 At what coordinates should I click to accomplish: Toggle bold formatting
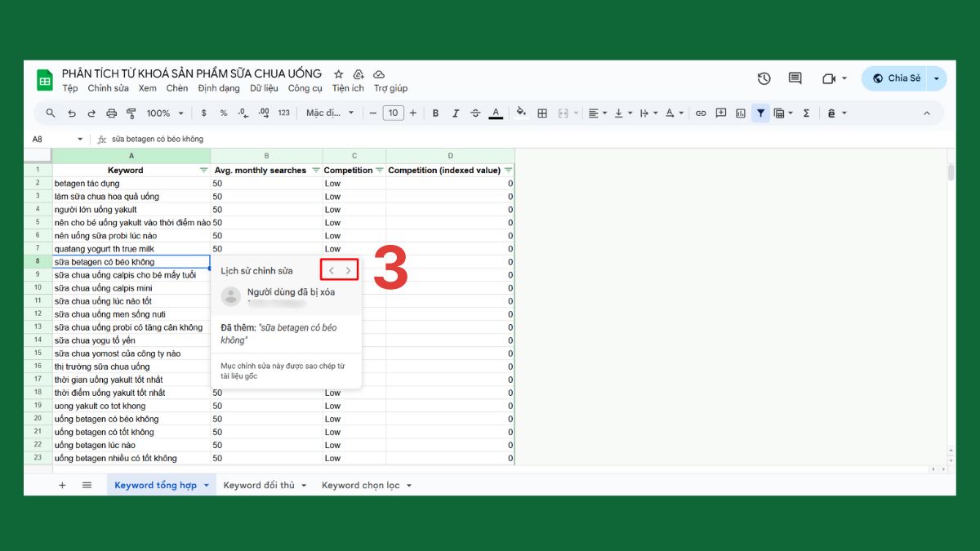click(x=435, y=113)
